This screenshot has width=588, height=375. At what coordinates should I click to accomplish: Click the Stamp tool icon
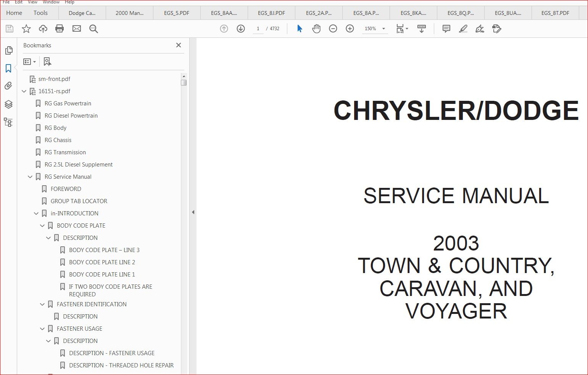[x=496, y=29]
